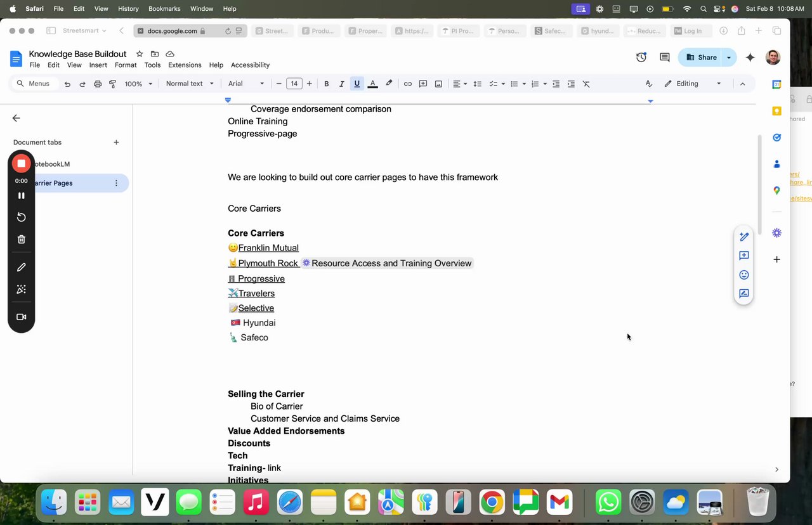Open the Bulleted list options dropdown
This screenshot has height=525, width=812.
pyautogui.click(x=523, y=84)
